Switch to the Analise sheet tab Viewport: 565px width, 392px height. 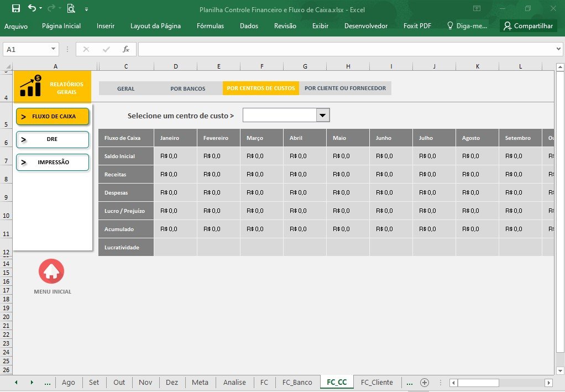click(x=234, y=382)
